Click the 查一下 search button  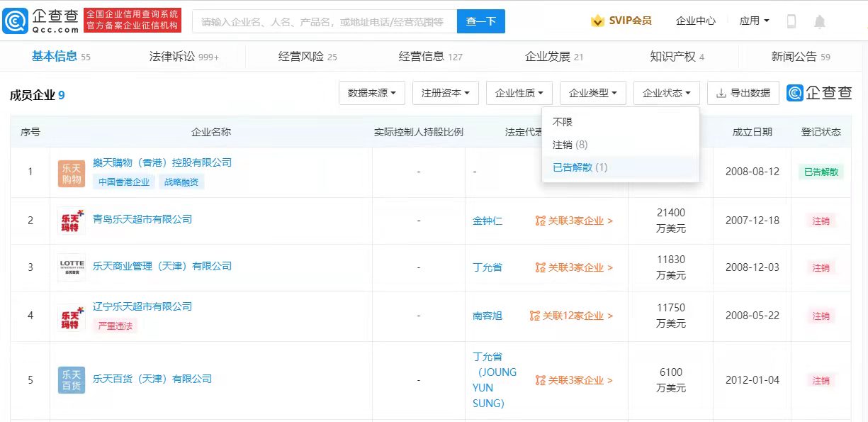click(x=481, y=21)
